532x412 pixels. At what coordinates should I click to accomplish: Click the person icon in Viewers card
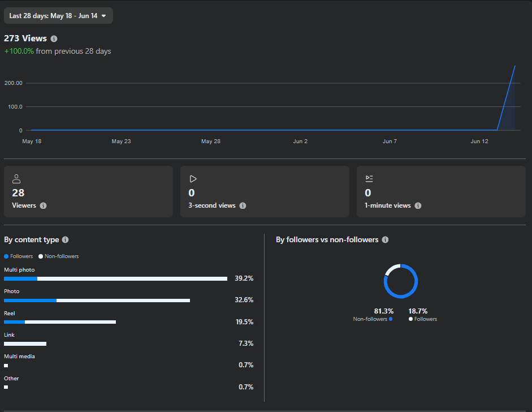(16, 179)
